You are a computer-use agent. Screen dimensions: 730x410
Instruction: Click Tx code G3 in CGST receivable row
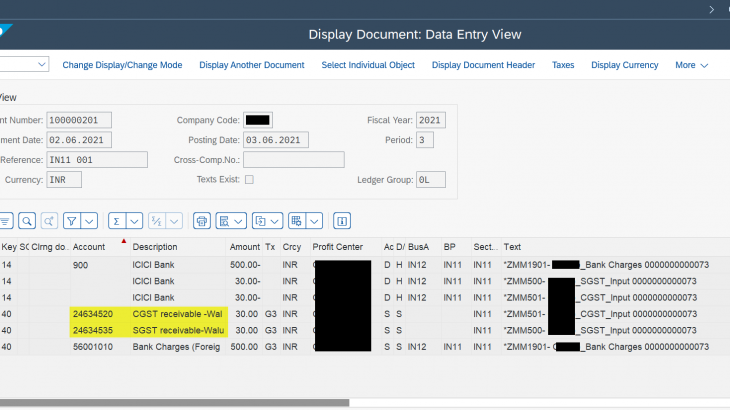click(270, 314)
